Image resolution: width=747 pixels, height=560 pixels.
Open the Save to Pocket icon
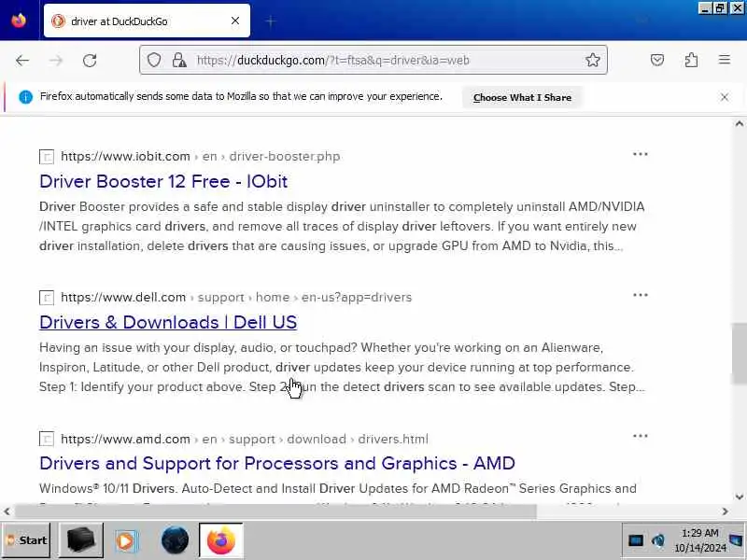click(657, 60)
